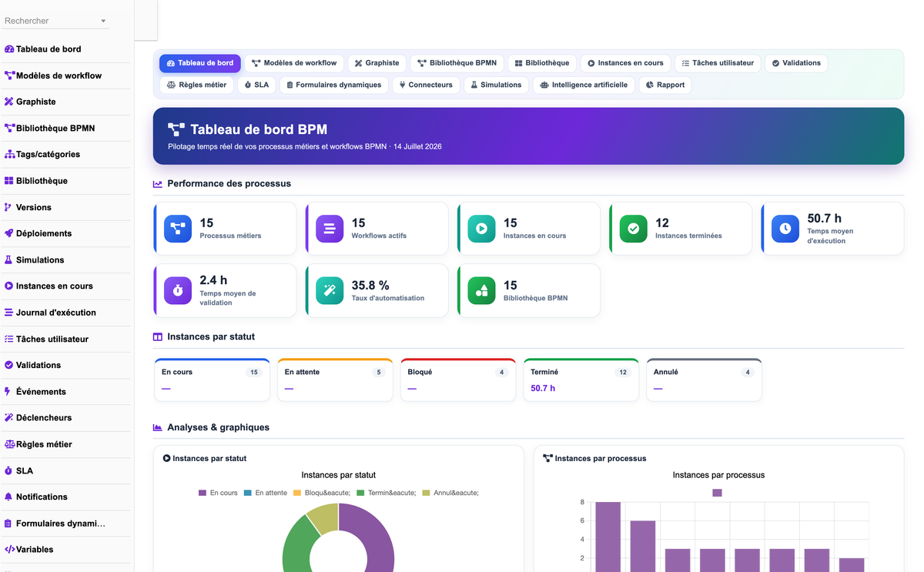Click the Instances en cours play icon in sidebar
The width and height of the screenshot is (924, 572).
coord(9,286)
